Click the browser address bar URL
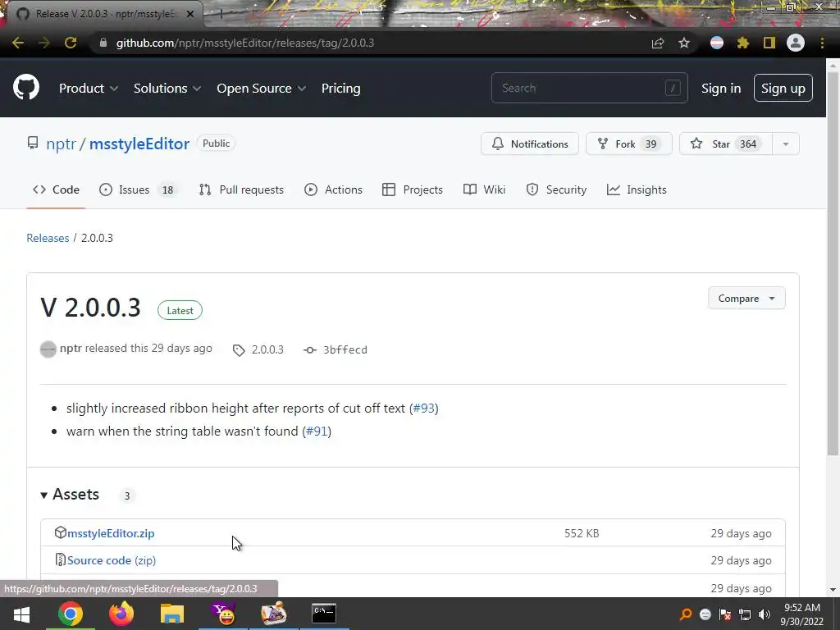The height and width of the screenshot is (630, 840). (x=244, y=43)
